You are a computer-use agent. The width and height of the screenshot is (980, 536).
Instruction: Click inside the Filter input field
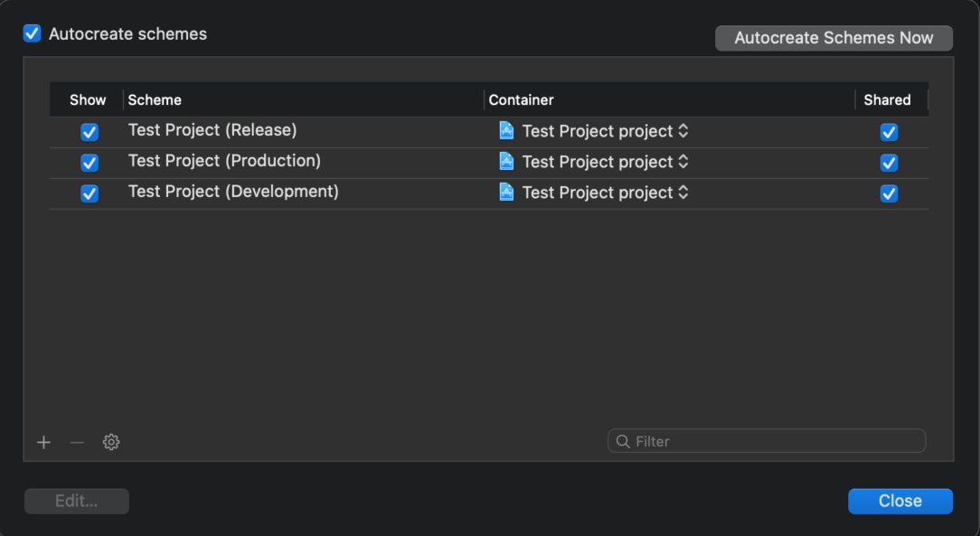click(x=768, y=441)
